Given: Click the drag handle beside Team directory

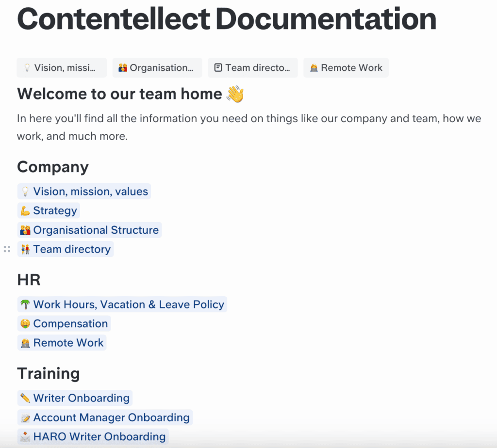Looking at the screenshot, I should (7, 249).
